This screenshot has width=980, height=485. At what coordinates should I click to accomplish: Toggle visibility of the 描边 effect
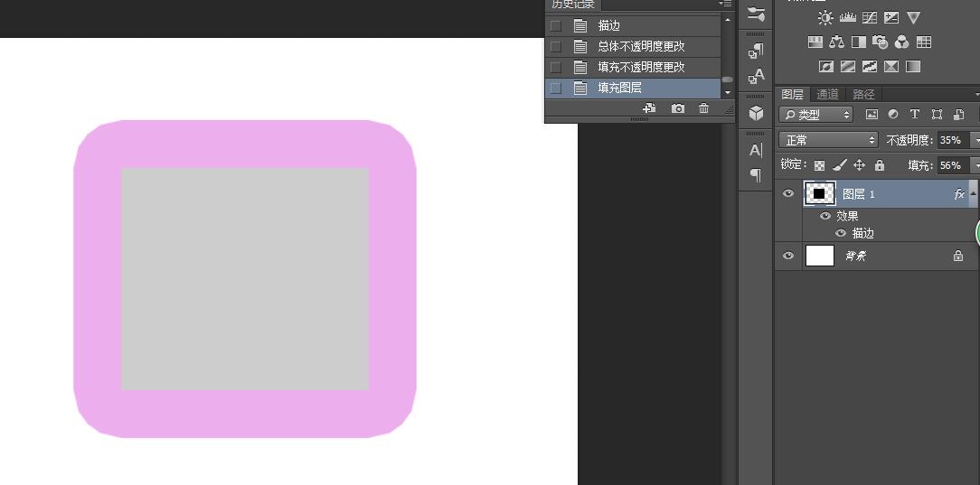pyautogui.click(x=841, y=233)
